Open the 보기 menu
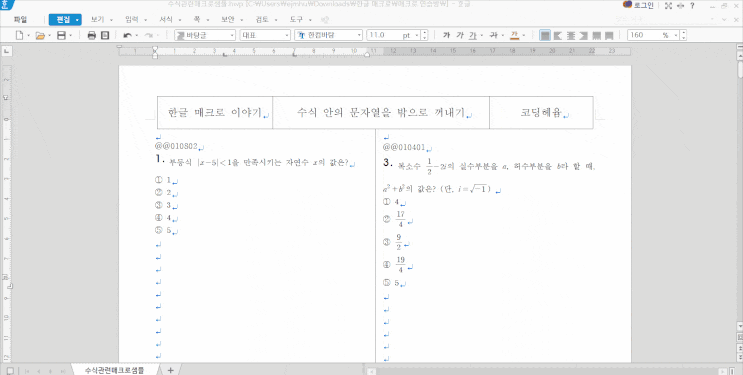The width and height of the screenshot is (743, 375). coord(97,19)
